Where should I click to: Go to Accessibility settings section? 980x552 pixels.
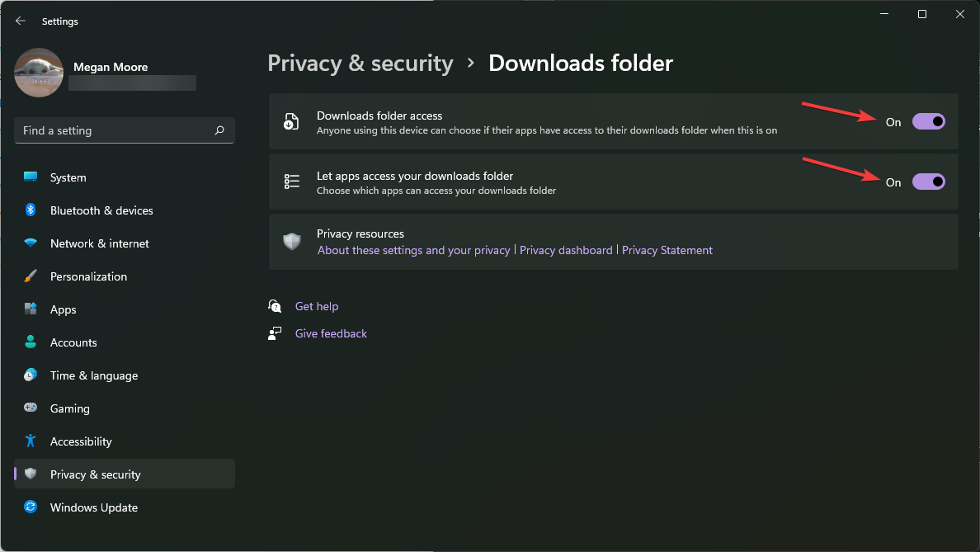[x=81, y=441]
